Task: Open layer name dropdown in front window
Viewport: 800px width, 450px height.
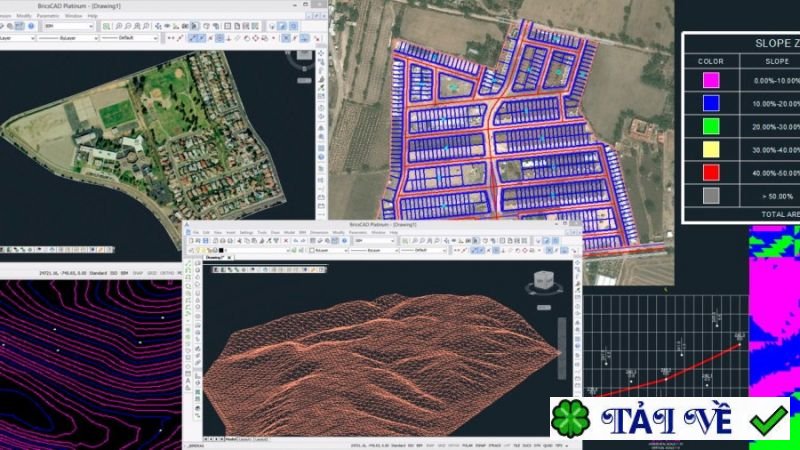Action: [257, 251]
